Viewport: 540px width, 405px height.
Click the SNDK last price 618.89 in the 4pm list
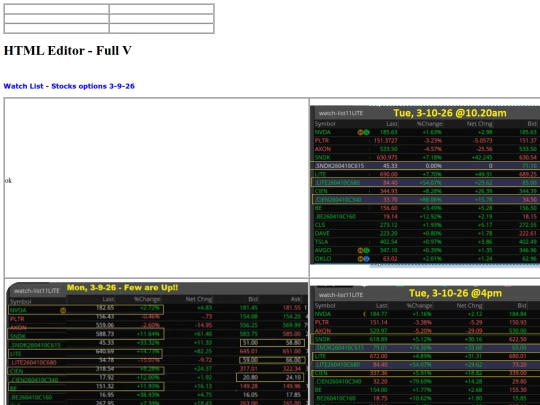[378, 339]
